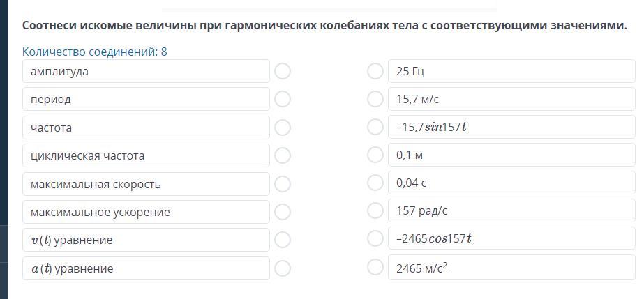Click the 157 рад/с value box
Viewport: 644px width, 299px height.
tap(511, 210)
